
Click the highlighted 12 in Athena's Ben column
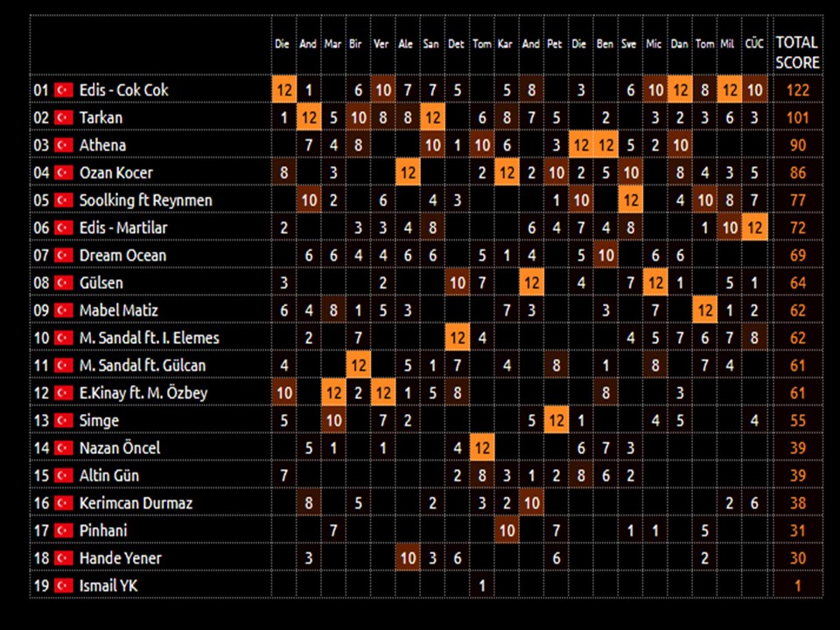[x=605, y=144]
